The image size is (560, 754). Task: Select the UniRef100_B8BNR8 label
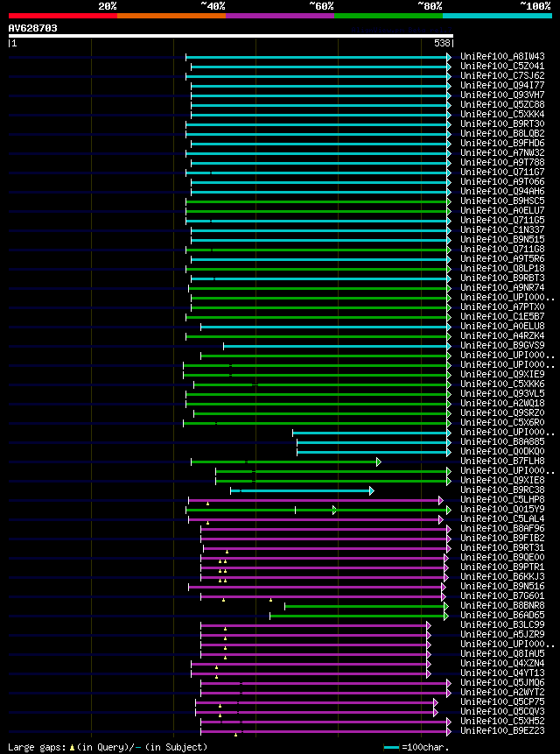(x=502, y=606)
